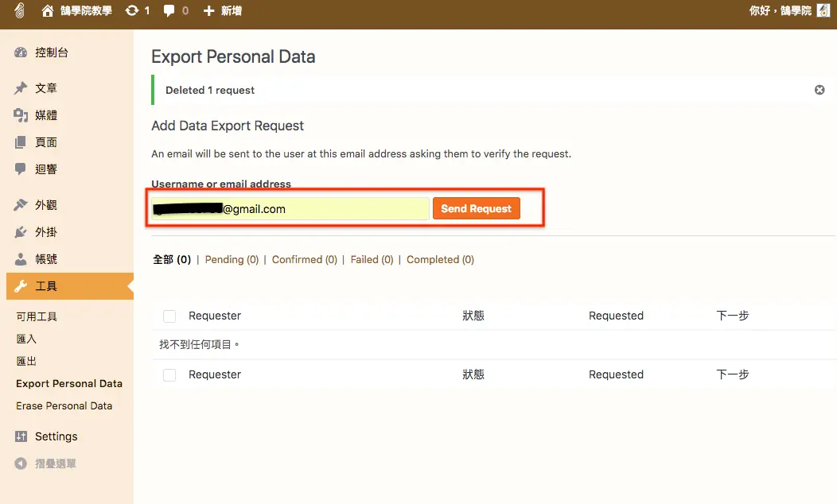837x504 pixels.
Task: Click the top Requested column header
Action: click(616, 316)
